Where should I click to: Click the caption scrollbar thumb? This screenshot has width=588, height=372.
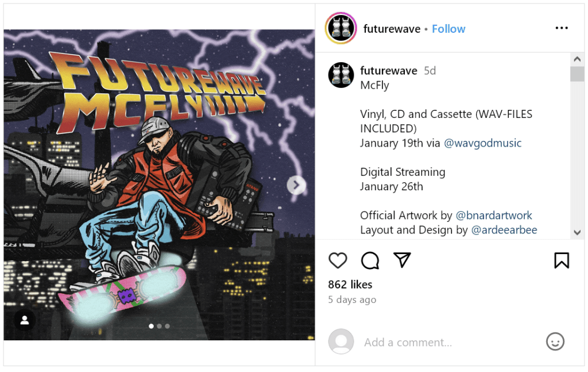point(577,74)
